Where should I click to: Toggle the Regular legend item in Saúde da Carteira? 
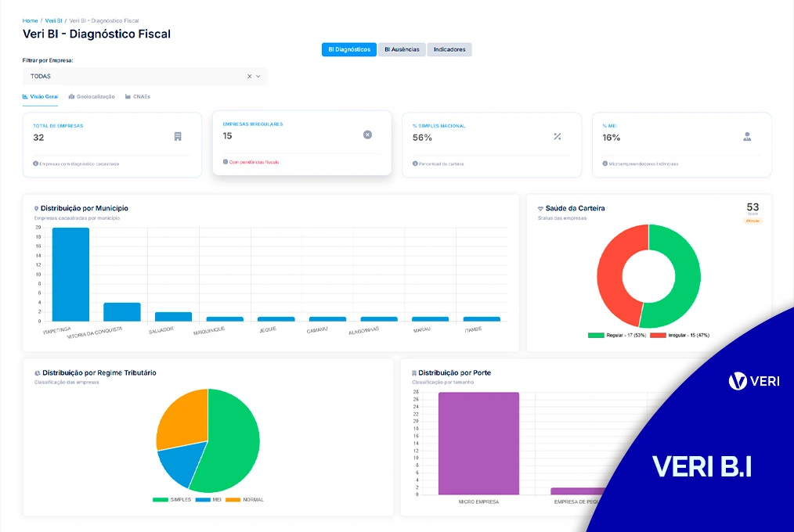coord(617,335)
